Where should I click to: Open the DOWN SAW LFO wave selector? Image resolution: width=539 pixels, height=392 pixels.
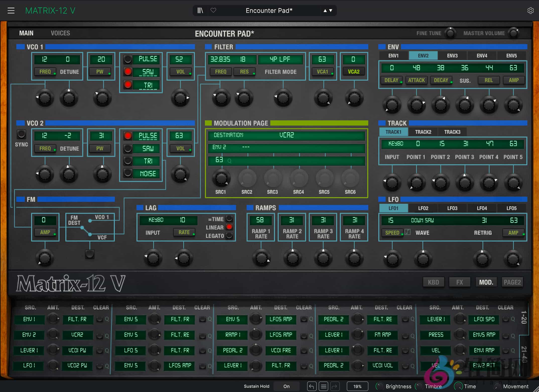tap(422, 220)
